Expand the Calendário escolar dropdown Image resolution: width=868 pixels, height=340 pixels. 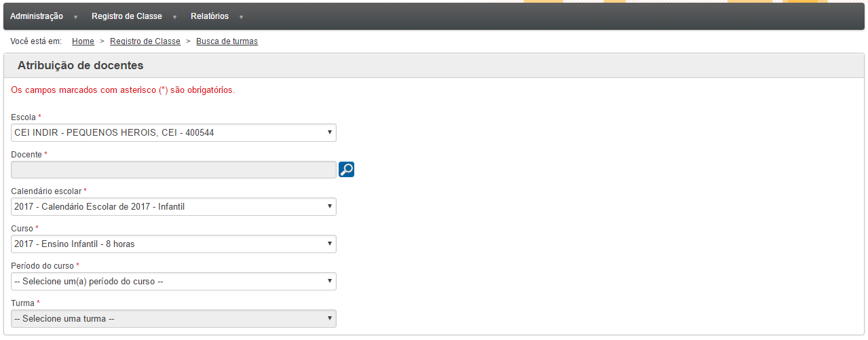(x=174, y=206)
